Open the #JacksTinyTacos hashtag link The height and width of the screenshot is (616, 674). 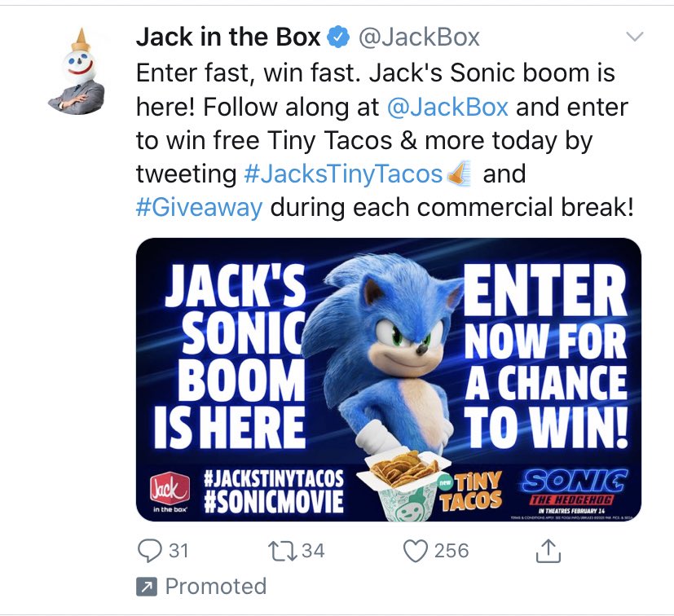tap(343, 174)
